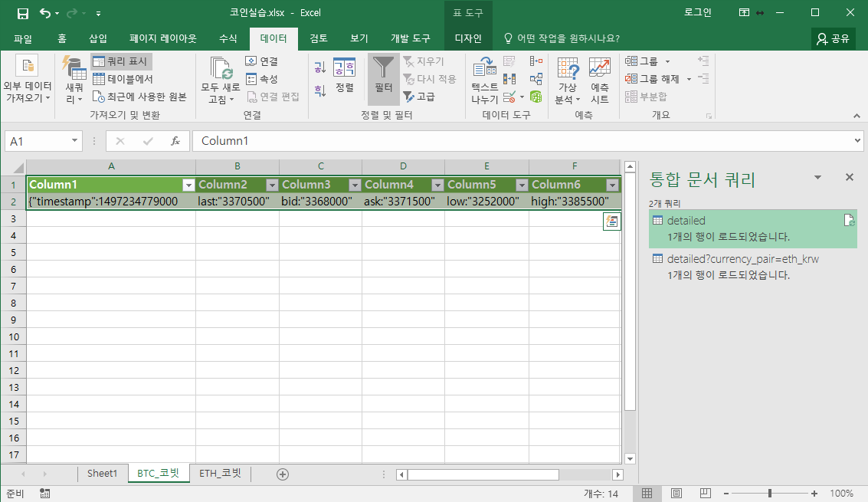Adjust the zoom slider in status bar
Screen dimensions: 868x502
(x=769, y=493)
